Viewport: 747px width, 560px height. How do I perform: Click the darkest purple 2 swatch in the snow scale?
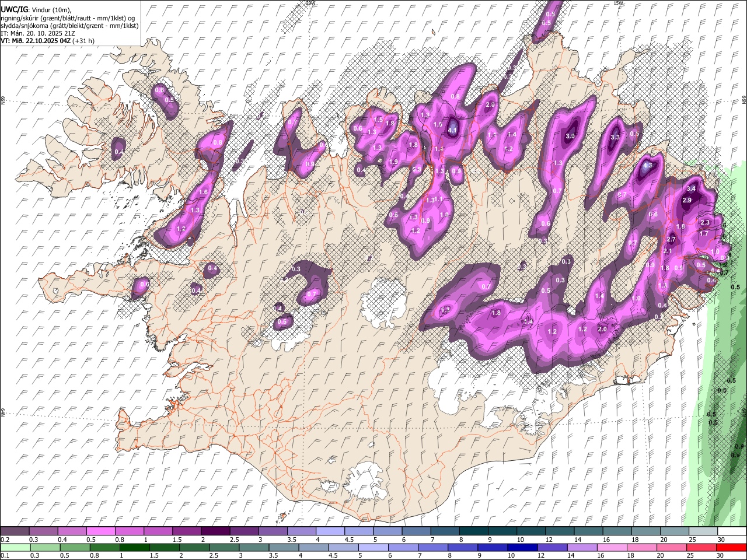[x=215, y=531]
